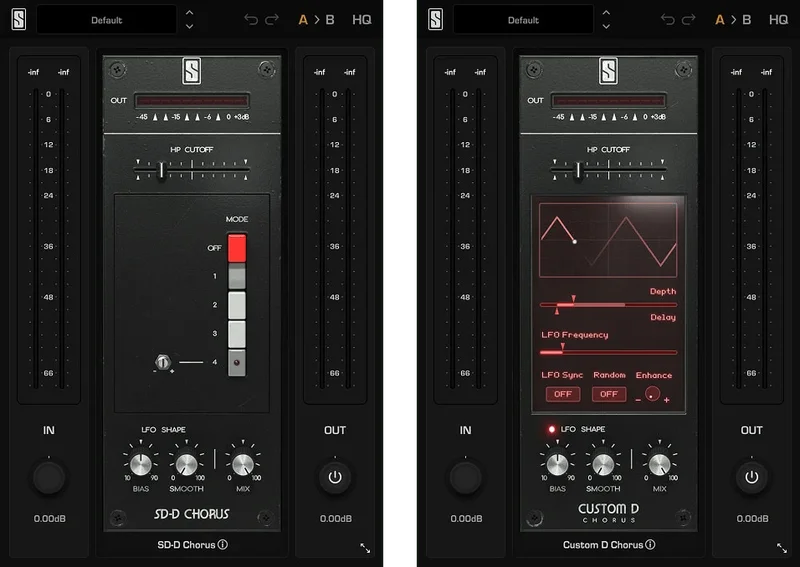Open Default preset menu in Custom D Chorus
Image resolution: width=800 pixels, height=567 pixels.
point(523,20)
